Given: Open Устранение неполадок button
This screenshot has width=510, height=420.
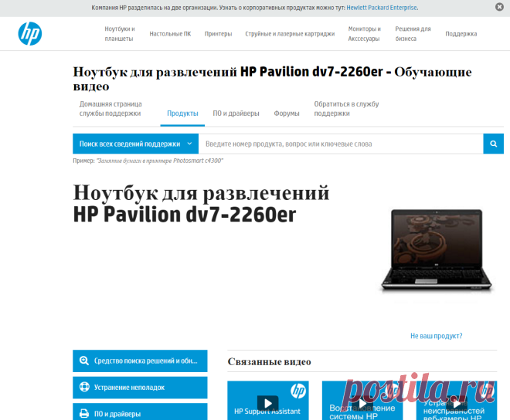Looking at the screenshot, I should click(140, 388).
